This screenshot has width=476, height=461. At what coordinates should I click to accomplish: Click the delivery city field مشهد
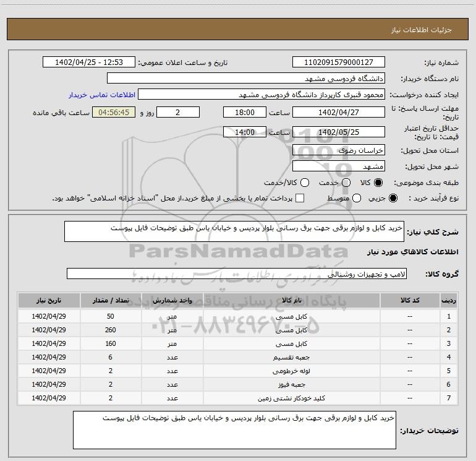[x=339, y=166]
